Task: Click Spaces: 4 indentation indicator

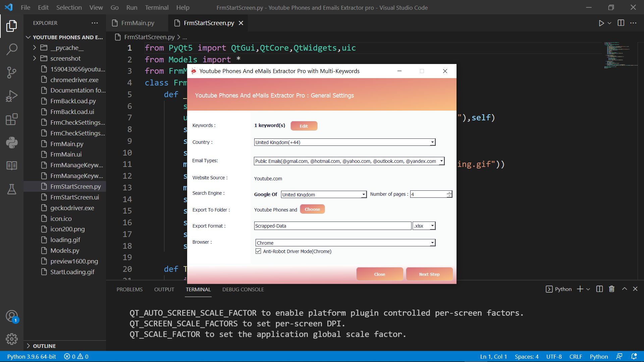Action: (527, 357)
